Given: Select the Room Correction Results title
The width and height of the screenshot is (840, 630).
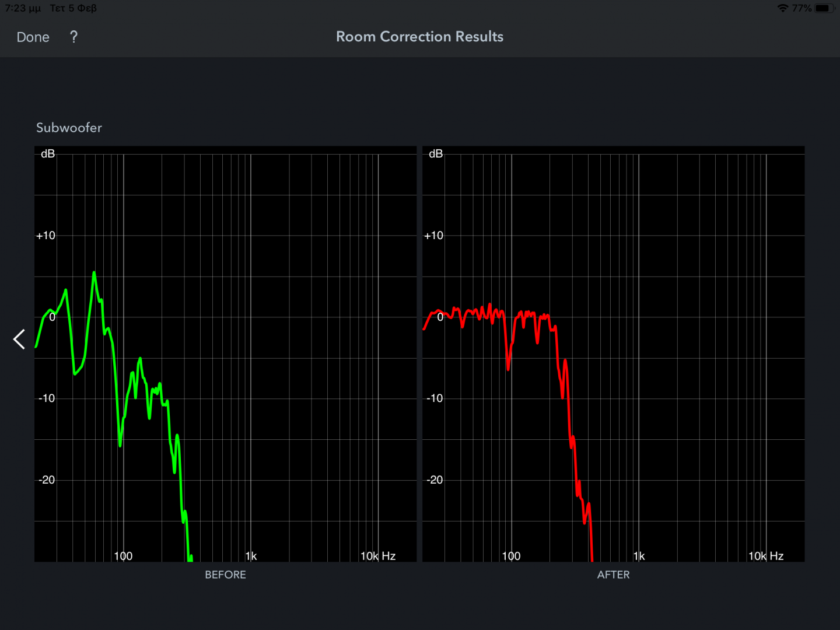Looking at the screenshot, I should pyautogui.click(x=419, y=36).
